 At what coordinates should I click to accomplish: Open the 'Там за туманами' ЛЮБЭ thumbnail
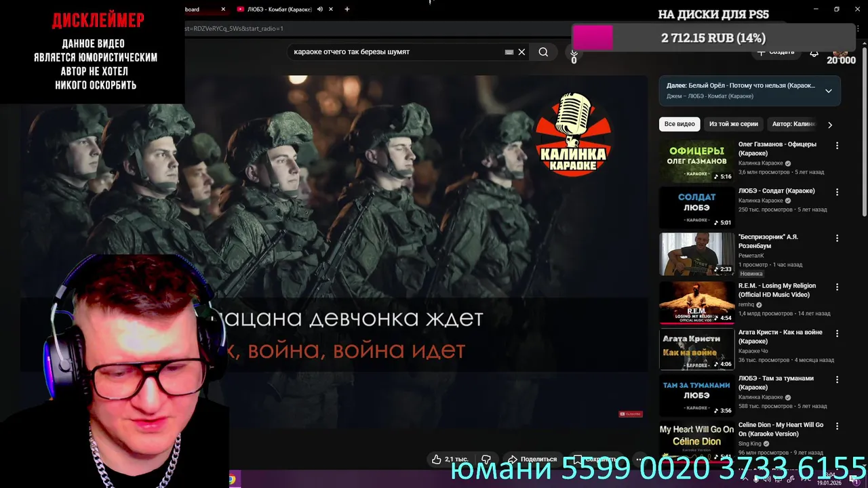point(697,396)
